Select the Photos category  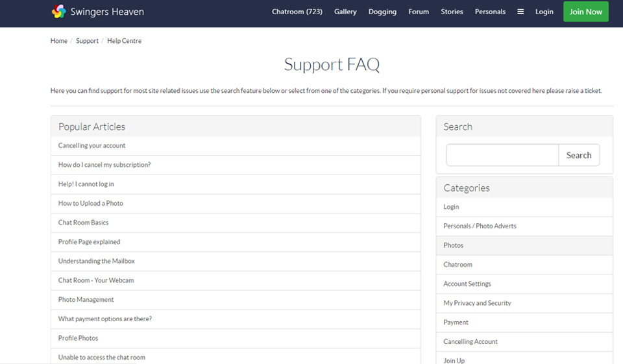454,245
